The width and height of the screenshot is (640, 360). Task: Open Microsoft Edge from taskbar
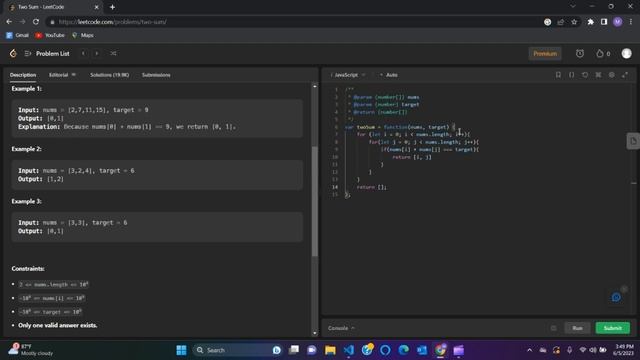pos(404,350)
